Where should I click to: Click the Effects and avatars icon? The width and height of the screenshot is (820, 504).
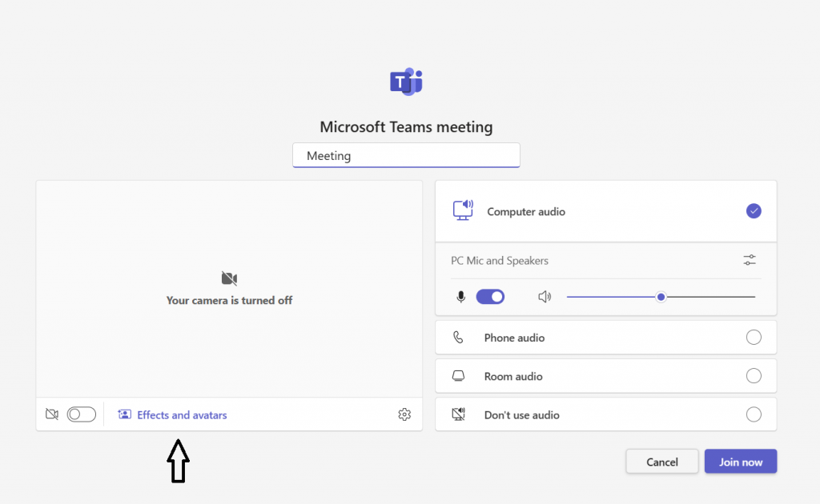point(124,414)
